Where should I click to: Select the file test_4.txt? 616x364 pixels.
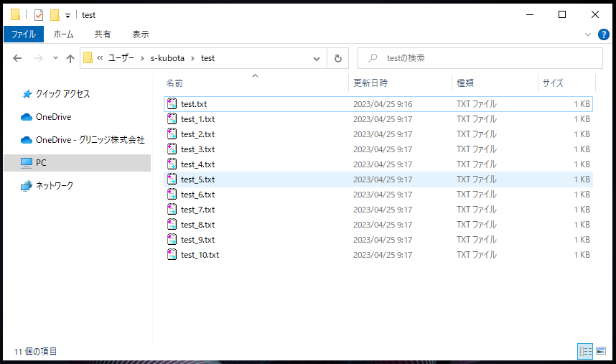pos(378,164)
